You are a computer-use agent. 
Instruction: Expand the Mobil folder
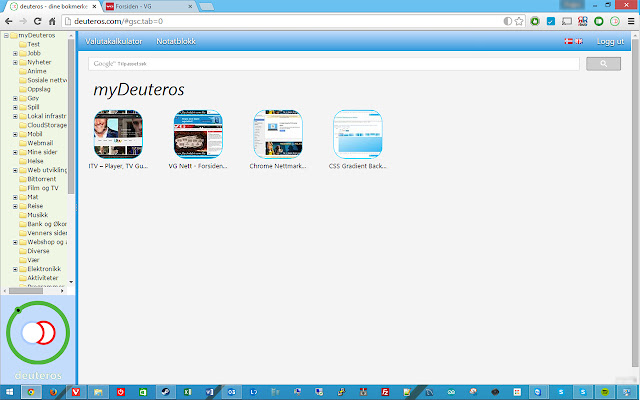(x=15, y=134)
